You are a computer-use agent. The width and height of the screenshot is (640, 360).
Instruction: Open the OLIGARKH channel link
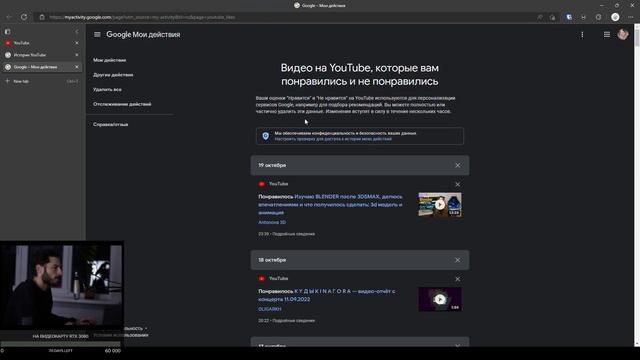[x=270, y=309]
